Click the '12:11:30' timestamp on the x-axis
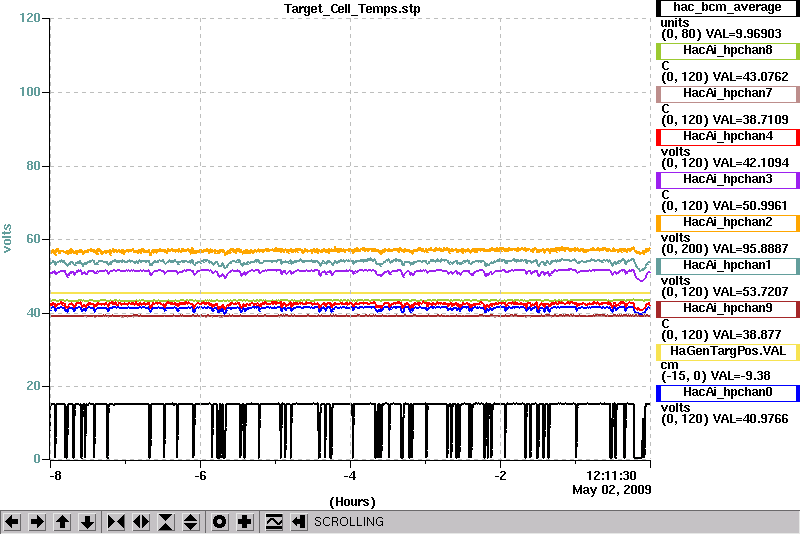This screenshot has width=800, height=534. [611, 476]
